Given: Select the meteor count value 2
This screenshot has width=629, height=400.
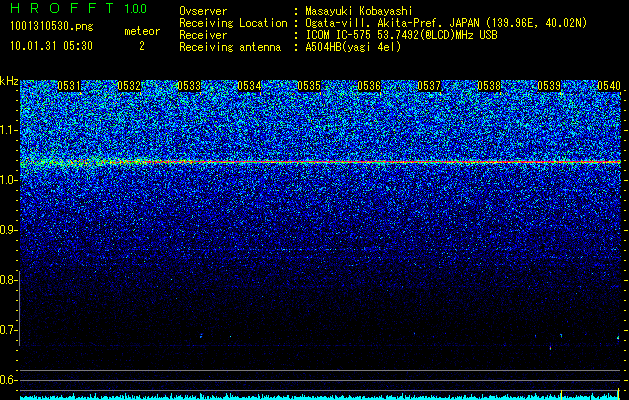Looking at the screenshot, I should tap(142, 46).
